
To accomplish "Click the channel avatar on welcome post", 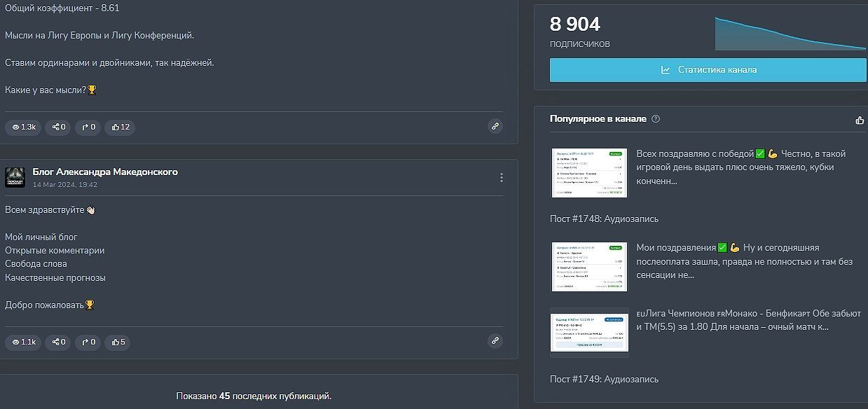I will 15,178.
